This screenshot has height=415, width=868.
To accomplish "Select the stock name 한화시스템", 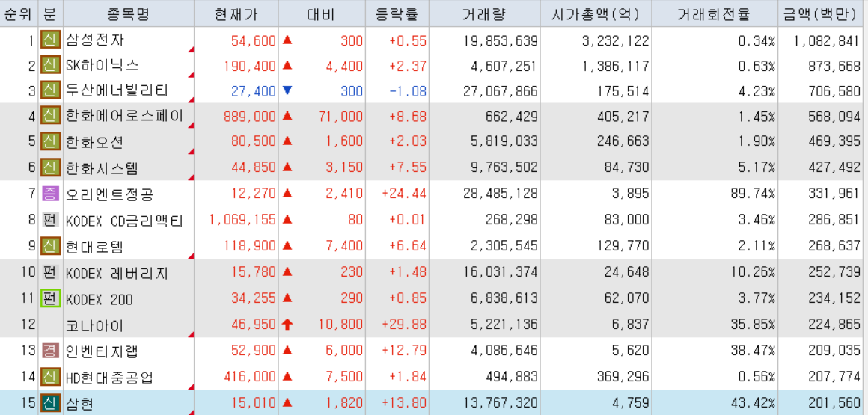I will coord(103,167).
